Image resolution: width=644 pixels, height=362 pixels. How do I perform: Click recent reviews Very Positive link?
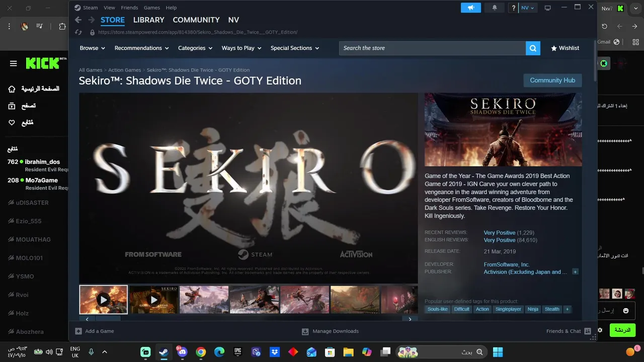pos(500,233)
